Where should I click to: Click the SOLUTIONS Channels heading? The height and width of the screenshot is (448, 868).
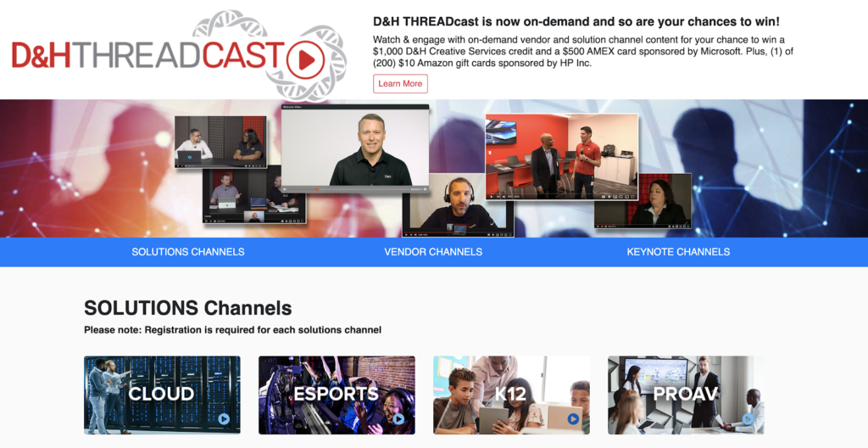coord(187,308)
